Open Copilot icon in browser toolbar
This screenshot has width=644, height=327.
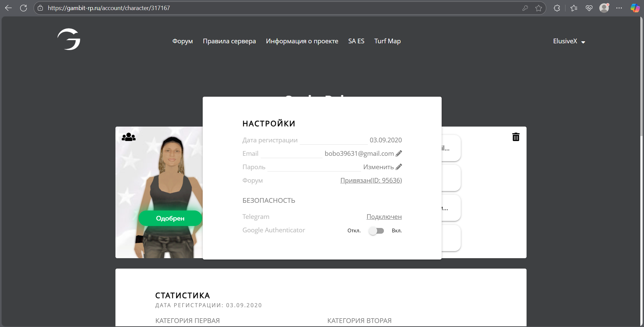pyautogui.click(x=635, y=8)
